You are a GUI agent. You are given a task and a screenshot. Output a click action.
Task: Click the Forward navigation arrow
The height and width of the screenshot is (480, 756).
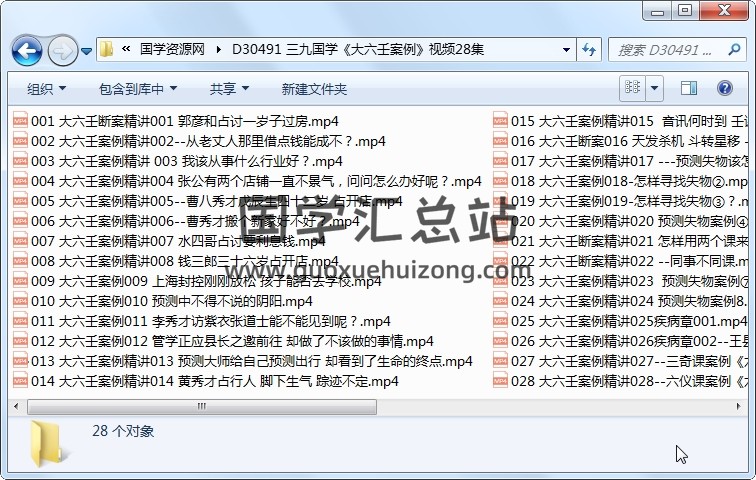63,50
